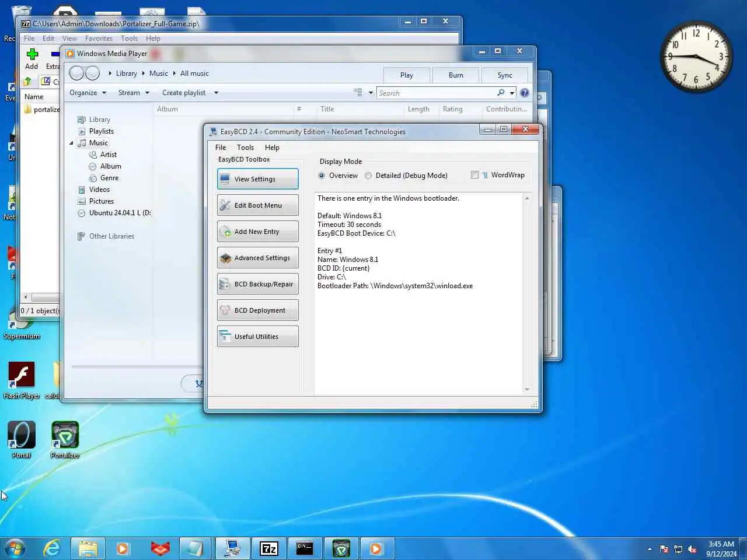The image size is (747, 560).
Task: Open 7-Zip Favorites menu
Action: 99,38
